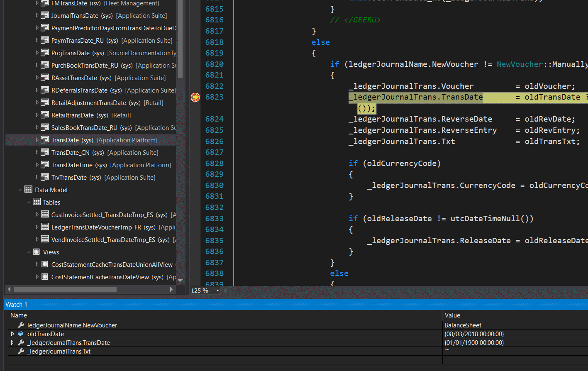Expand oldTransDate in Watch 1
588x371 pixels.
pyautogui.click(x=12, y=334)
